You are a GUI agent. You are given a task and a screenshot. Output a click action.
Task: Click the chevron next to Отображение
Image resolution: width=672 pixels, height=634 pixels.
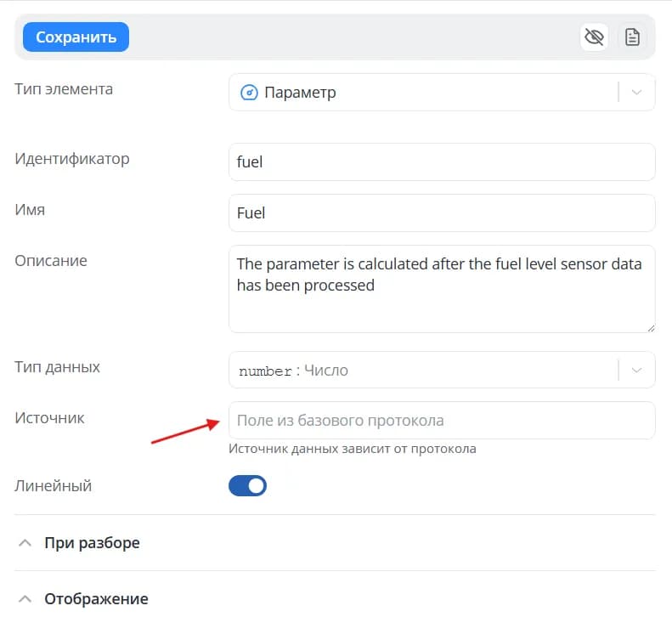[x=25, y=599]
